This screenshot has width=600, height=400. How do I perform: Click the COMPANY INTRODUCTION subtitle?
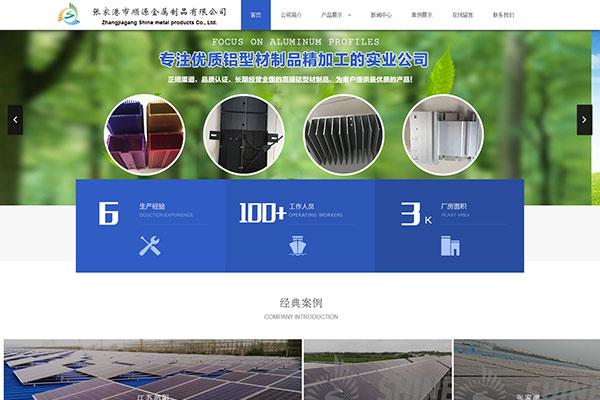301,317
